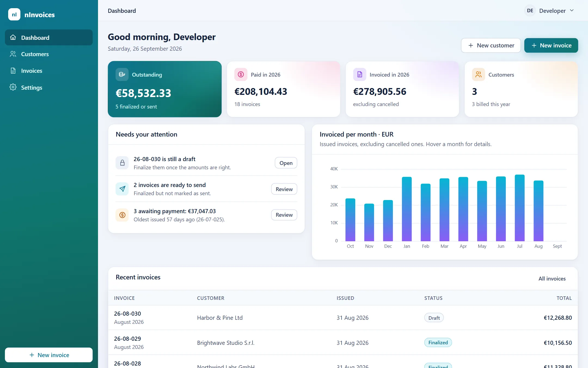Screen dimensions: 588x368
Task: Click the plus icon in top New invoice button
Action: pyautogui.click(x=534, y=45)
